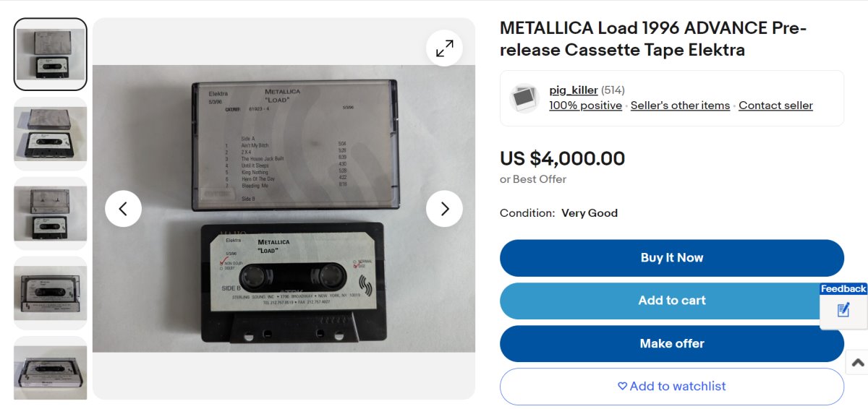The width and height of the screenshot is (868, 409).
Task: Open Seller's other items link
Action: point(680,106)
